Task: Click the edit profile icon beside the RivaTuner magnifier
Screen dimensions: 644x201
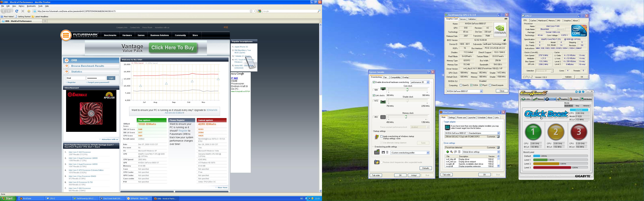Action: pyautogui.click(x=455, y=152)
